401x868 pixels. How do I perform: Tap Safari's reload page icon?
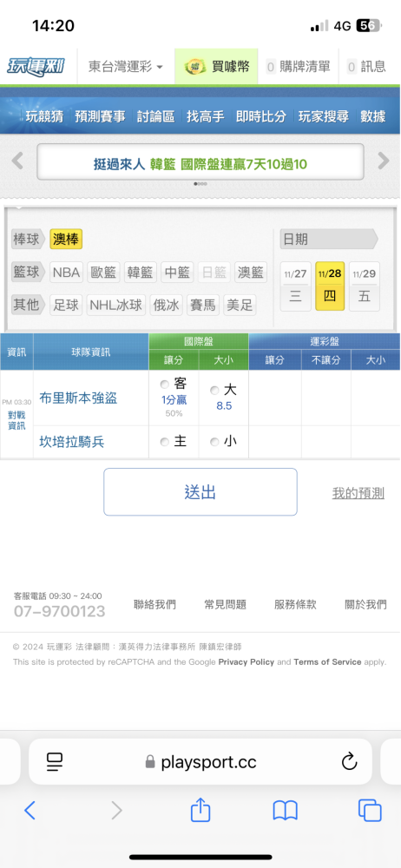[349, 762]
